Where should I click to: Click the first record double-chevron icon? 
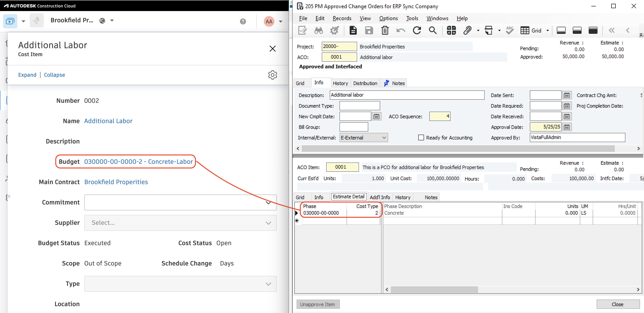(611, 31)
